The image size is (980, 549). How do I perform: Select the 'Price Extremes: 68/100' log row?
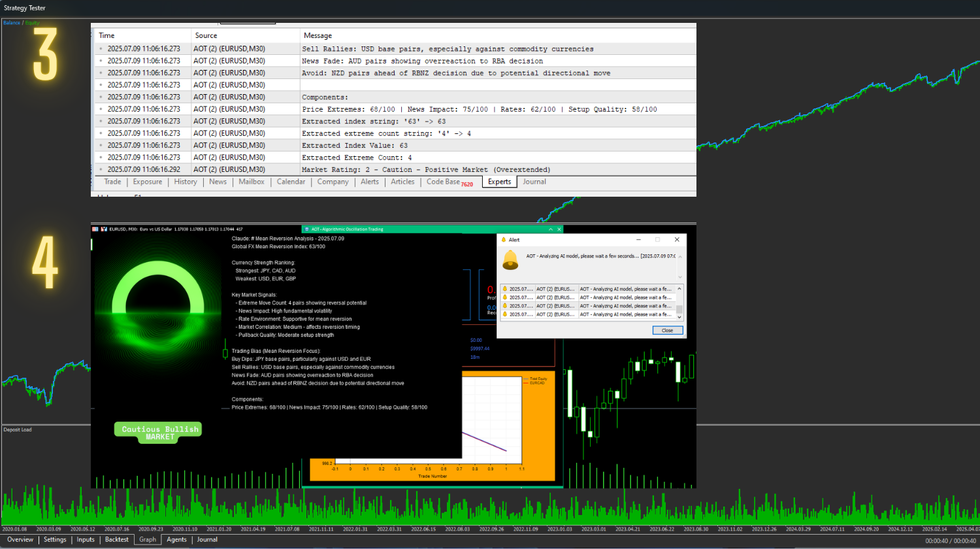[x=395, y=109]
